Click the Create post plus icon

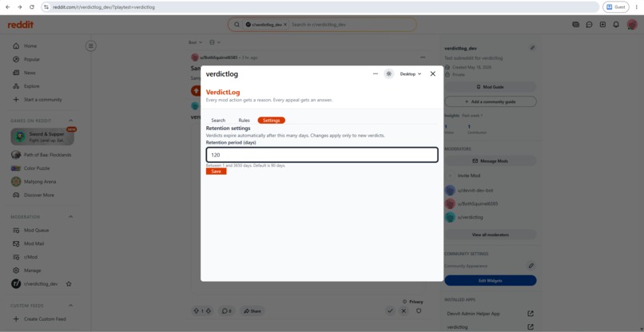click(x=602, y=25)
